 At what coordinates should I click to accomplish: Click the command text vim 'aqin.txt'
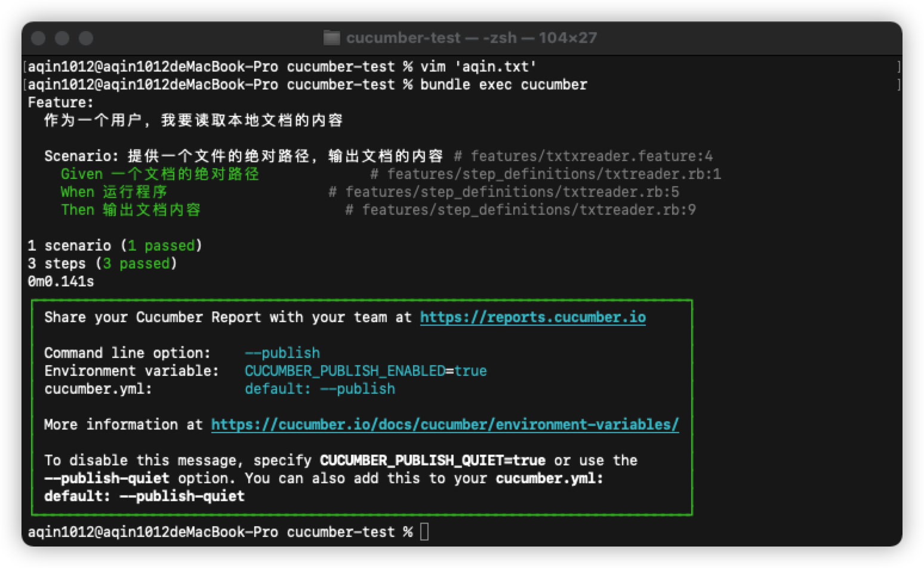[x=478, y=67]
